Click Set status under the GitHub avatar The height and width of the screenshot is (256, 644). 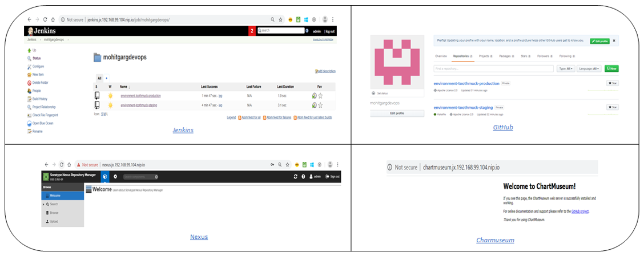(x=381, y=93)
